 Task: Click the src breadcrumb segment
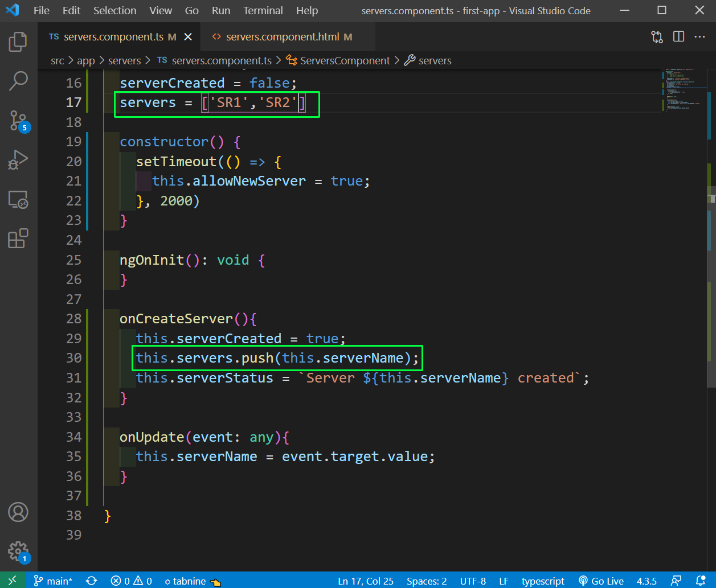(x=58, y=60)
